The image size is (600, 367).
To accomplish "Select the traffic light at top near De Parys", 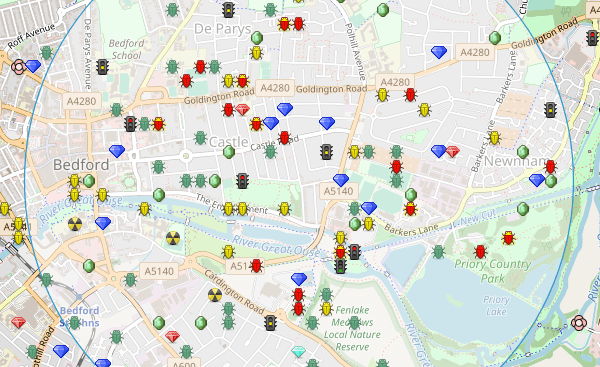I will (x=228, y=10).
